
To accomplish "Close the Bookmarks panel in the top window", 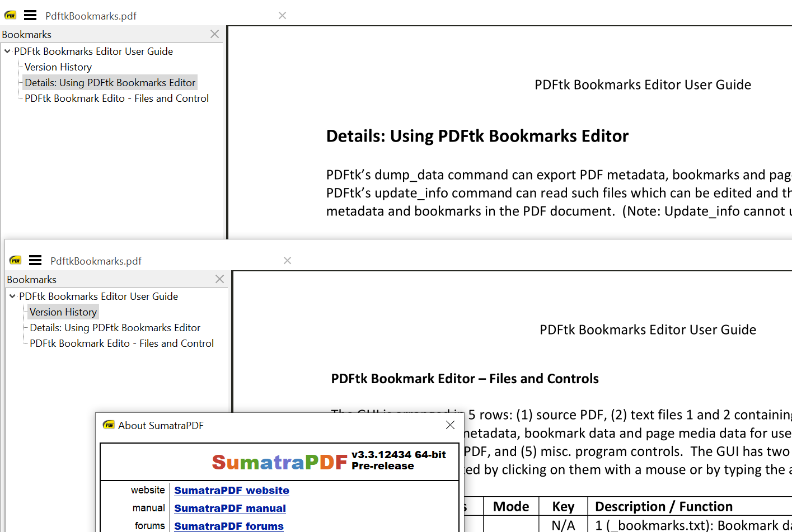I will (214, 34).
